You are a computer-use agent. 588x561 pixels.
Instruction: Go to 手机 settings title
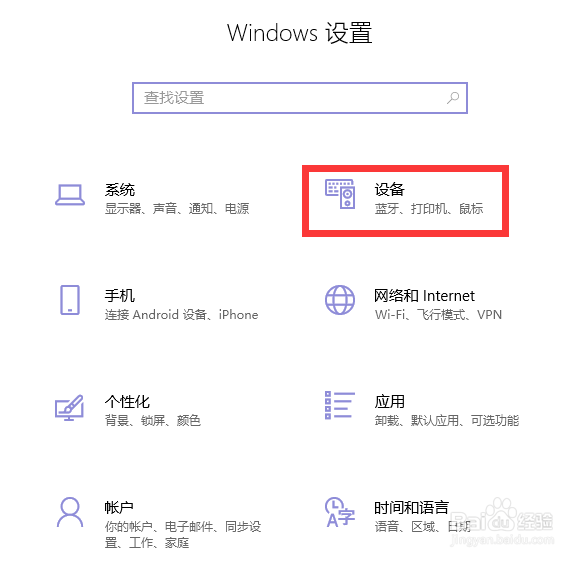(x=120, y=296)
